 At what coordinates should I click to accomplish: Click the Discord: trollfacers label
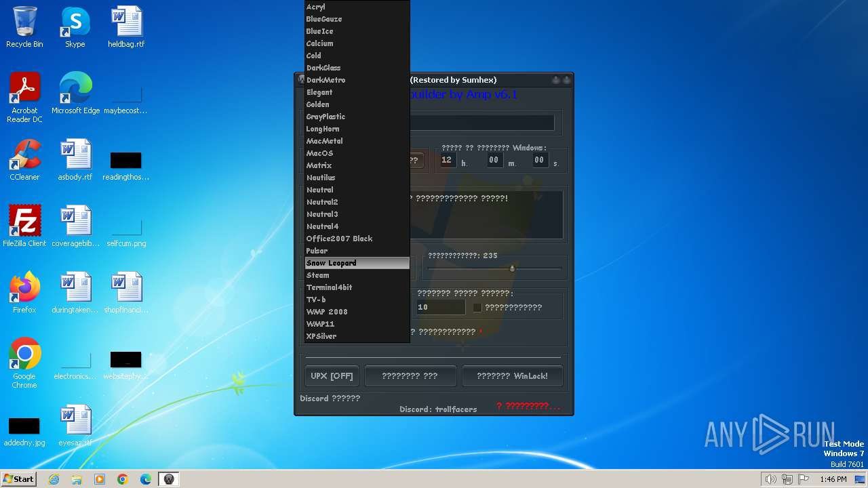[438, 409]
